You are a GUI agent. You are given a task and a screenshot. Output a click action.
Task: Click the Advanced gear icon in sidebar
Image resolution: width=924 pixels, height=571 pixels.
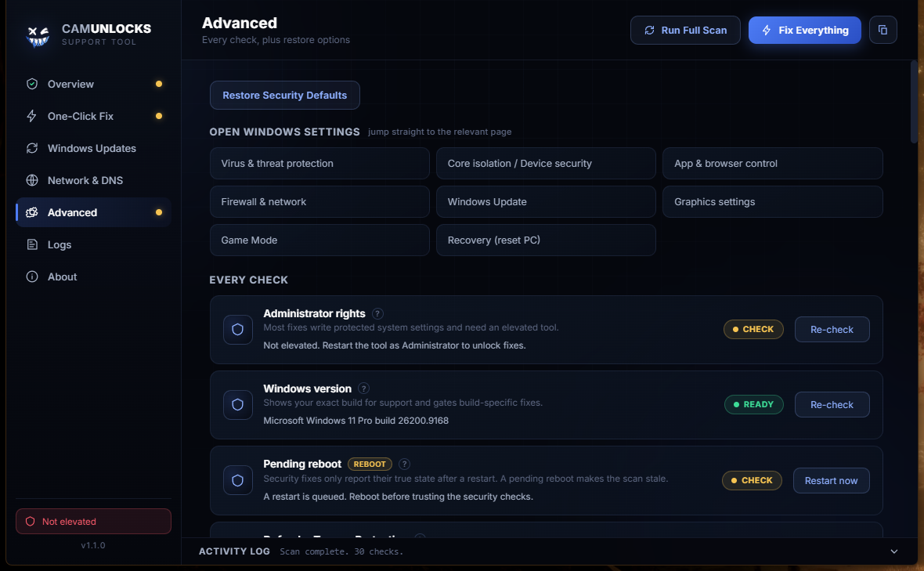(32, 212)
